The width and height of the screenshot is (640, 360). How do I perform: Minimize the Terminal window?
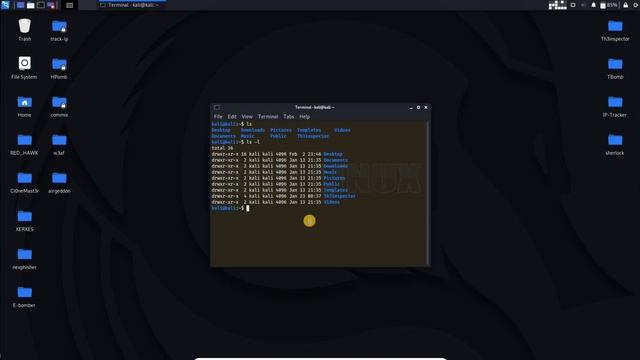[x=411, y=107]
